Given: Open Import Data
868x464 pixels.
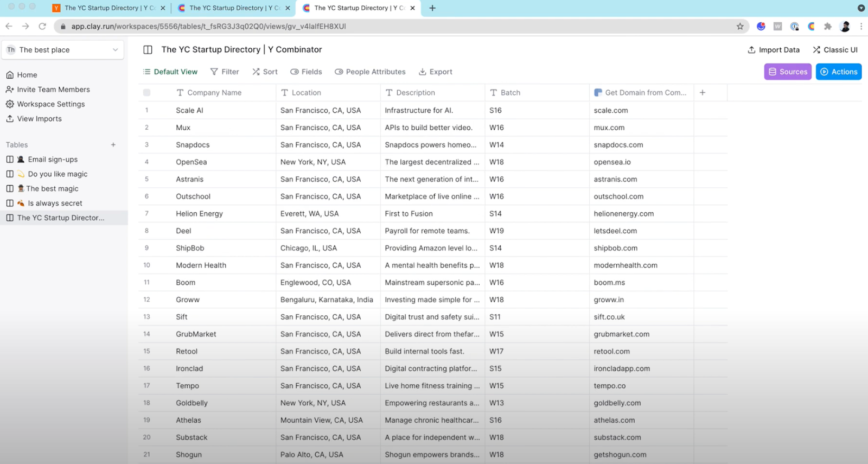Looking at the screenshot, I should [x=774, y=50].
